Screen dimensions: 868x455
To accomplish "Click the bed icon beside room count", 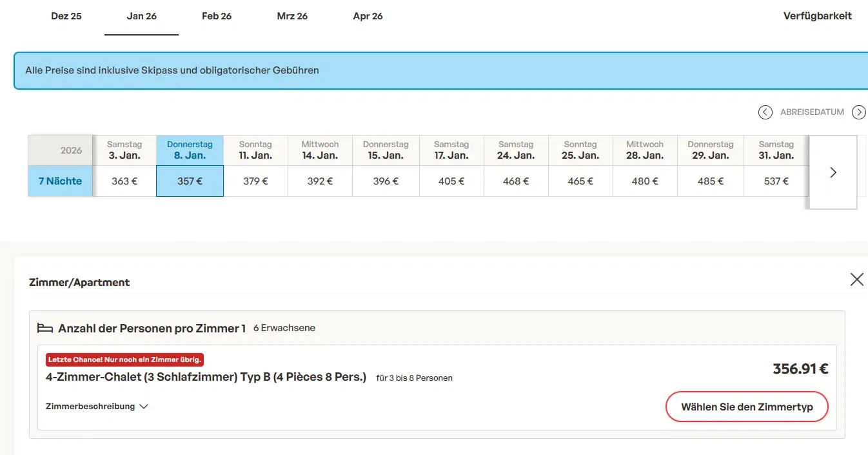I will click(44, 329).
